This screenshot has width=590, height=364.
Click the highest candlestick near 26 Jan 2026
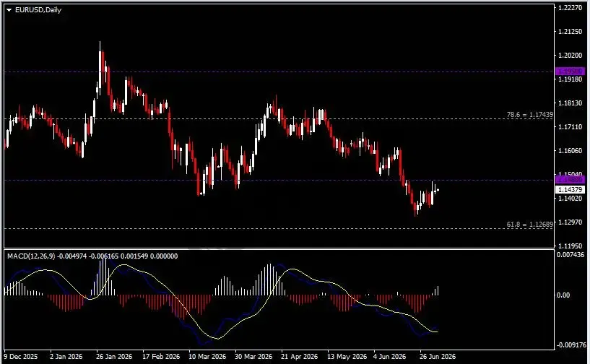(100, 66)
